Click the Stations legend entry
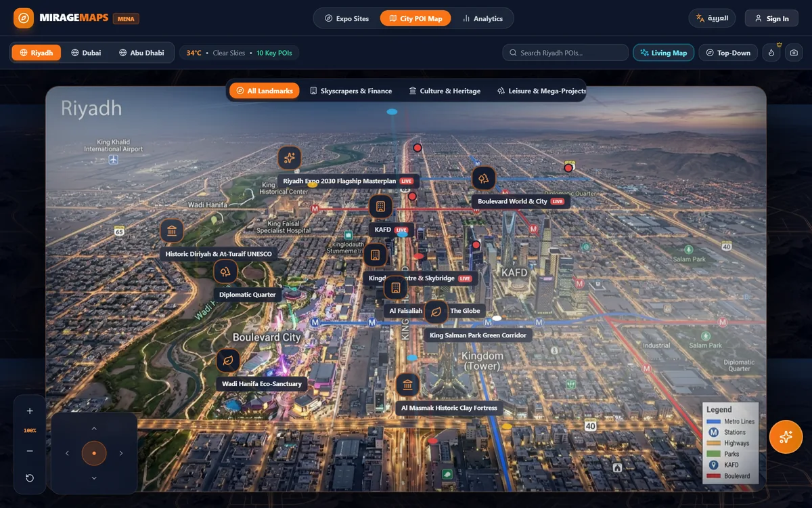The width and height of the screenshot is (812, 508). [x=727, y=432]
